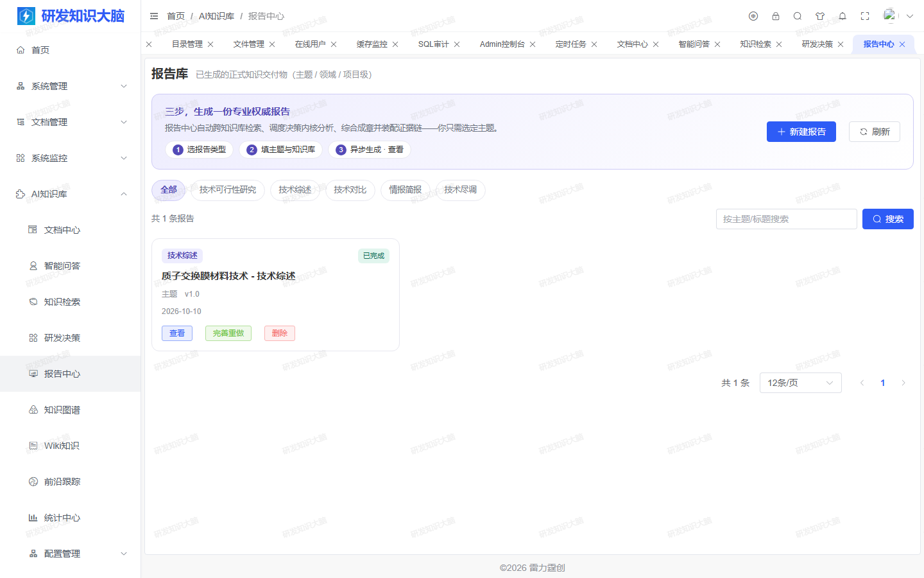Close the 智能问答 tab
The height and width of the screenshot is (578, 924).
[x=717, y=44]
